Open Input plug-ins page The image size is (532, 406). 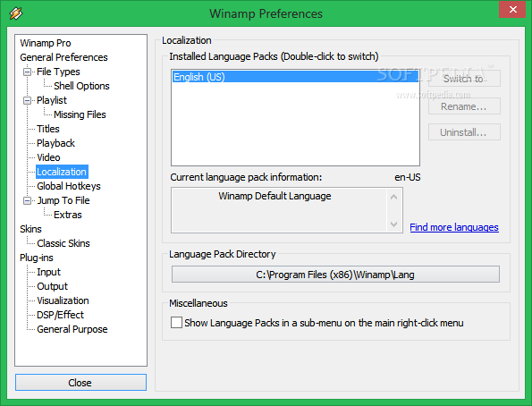pos(48,272)
